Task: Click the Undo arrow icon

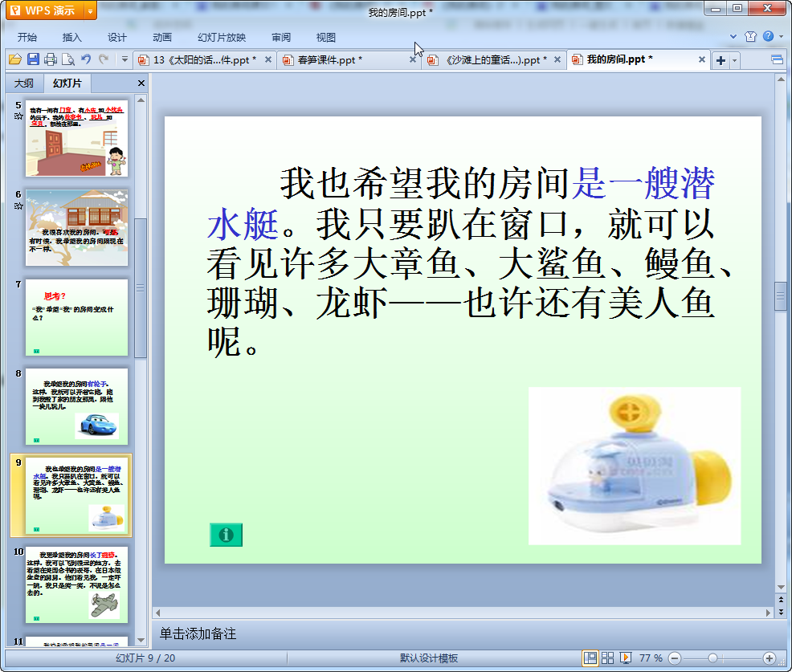Action: click(x=86, y=59)
